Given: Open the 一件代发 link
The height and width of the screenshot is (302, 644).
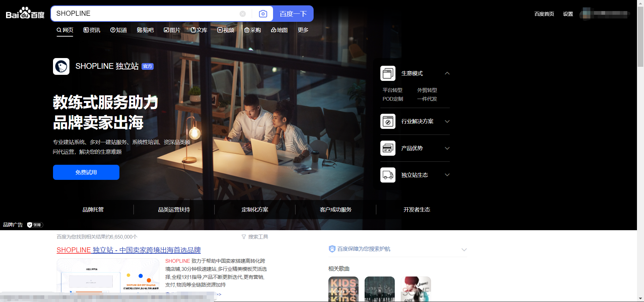Looking at the screenshot, I should tap(427, 99).
